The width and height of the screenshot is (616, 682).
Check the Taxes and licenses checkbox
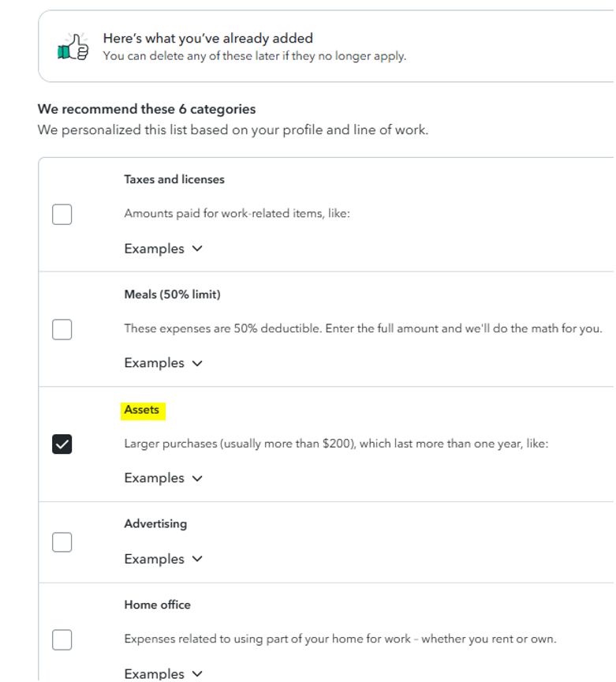[62, 214]
